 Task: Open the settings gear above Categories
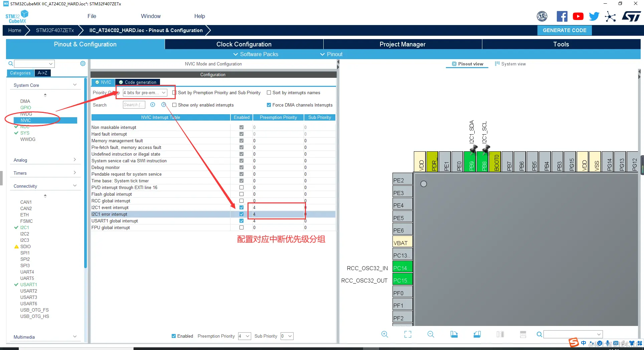83,63
